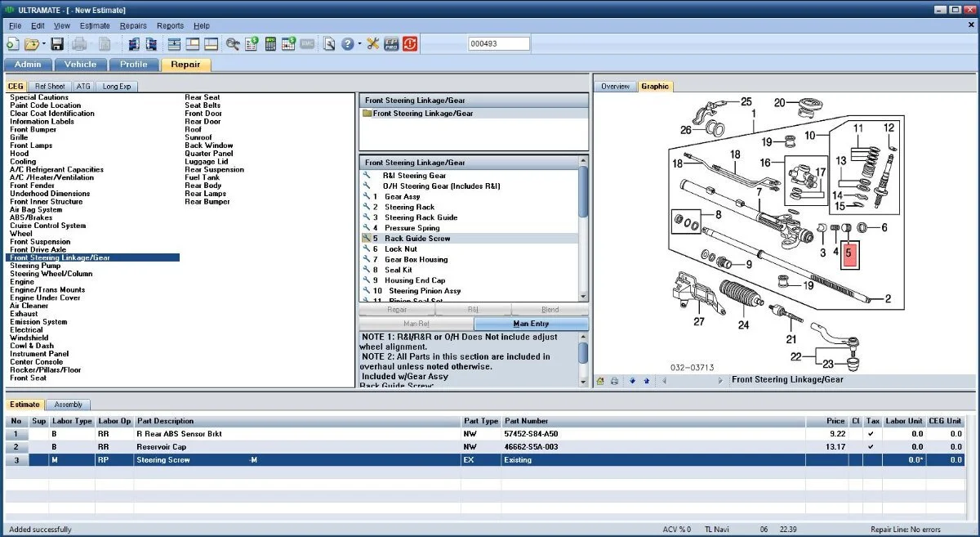This screenshot has width=980, height=537.
Task: Click the blue help question mark icon
Action: click(x=347, y=44)
